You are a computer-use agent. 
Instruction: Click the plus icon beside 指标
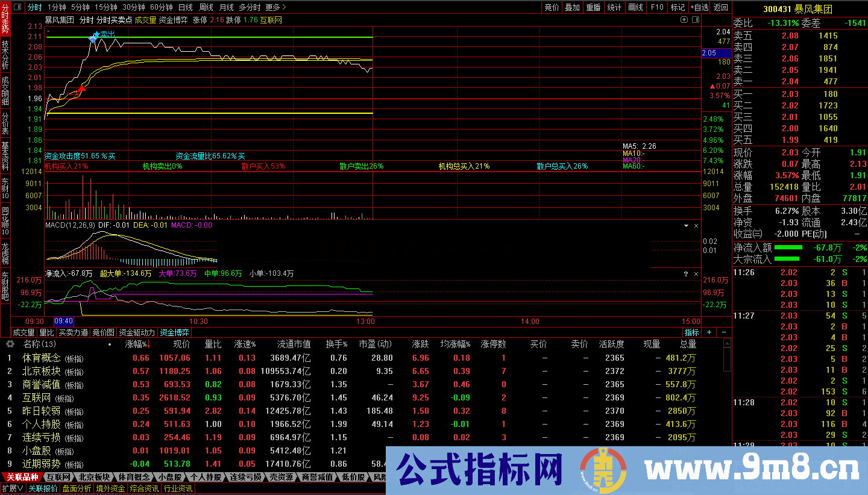709,332
